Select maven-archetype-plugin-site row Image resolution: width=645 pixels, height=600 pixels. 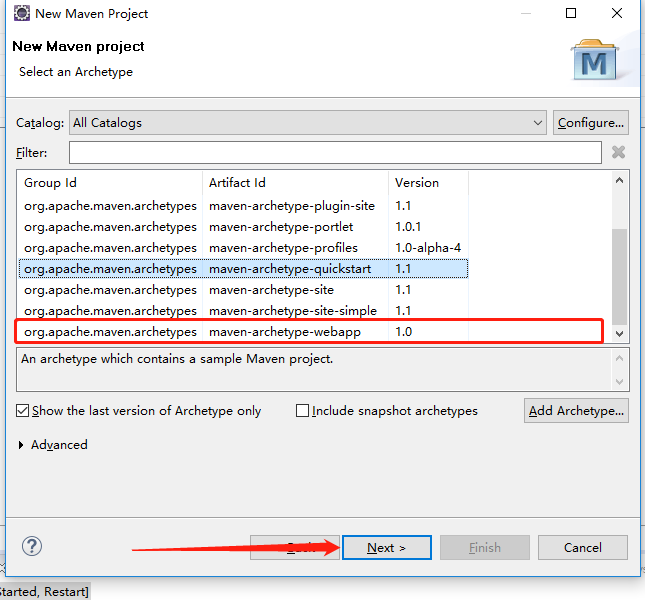click(x=243, y=206)
